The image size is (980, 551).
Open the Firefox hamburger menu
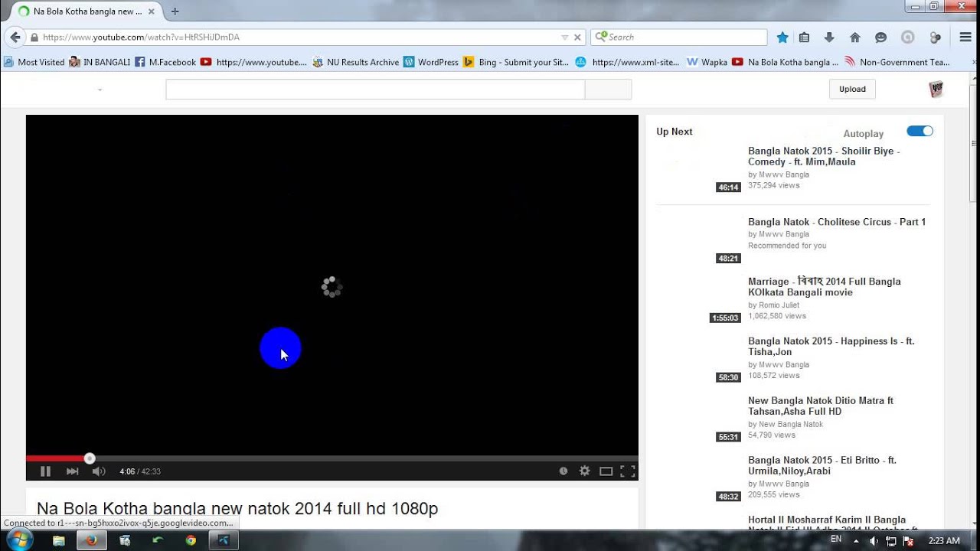965,37
